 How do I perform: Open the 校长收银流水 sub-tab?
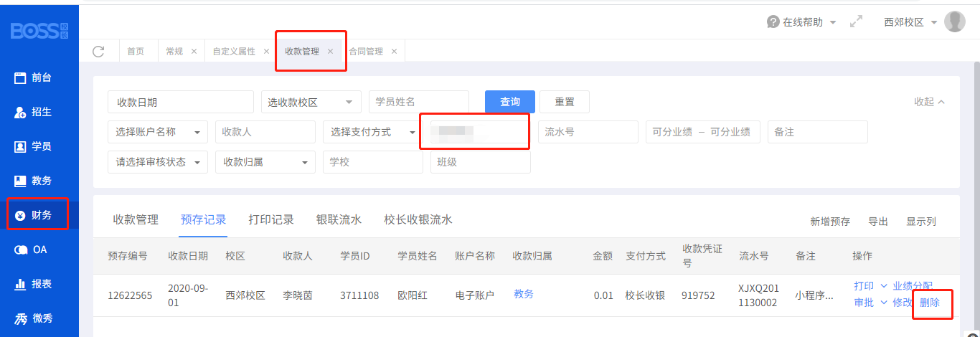pyautogui.click(x=418, y=220)
